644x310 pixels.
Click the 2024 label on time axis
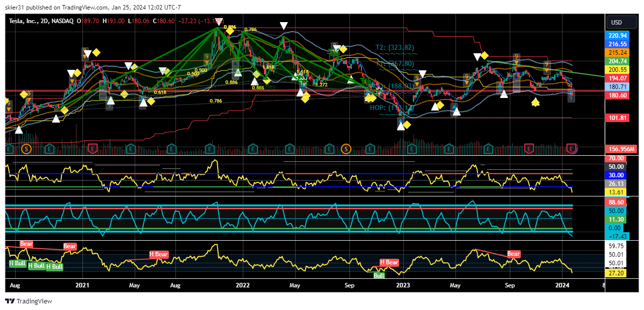pos(562,286)
